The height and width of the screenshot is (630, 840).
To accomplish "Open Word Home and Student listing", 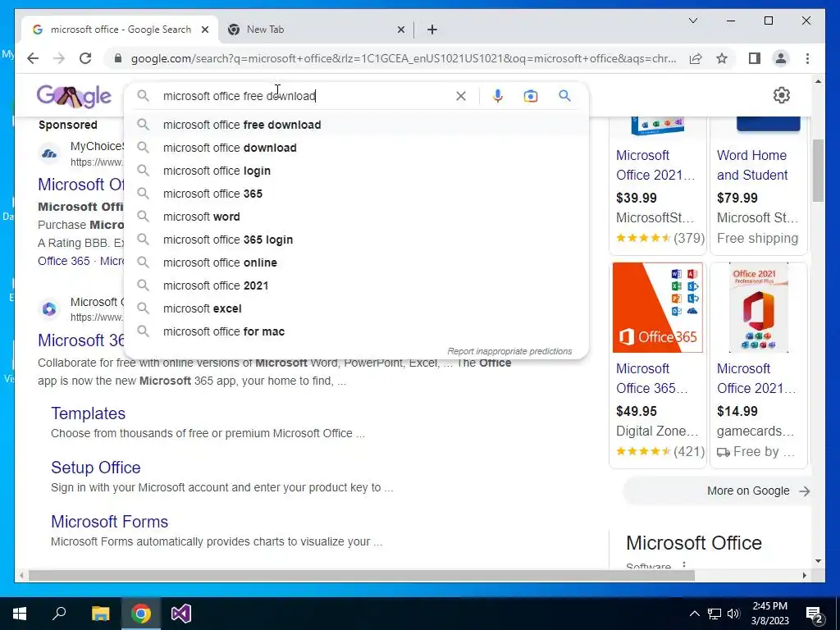I will point(752,165).
